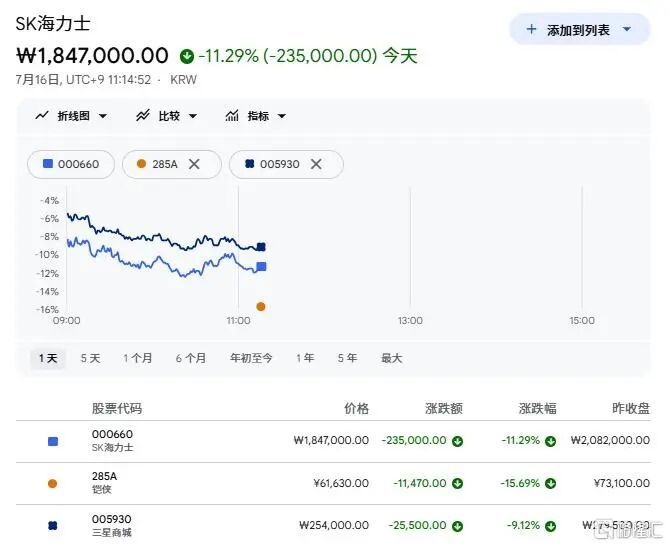Click the indicators icon beside 指标
This screenshot has width=669, height=546.
[x=232, y=116]
